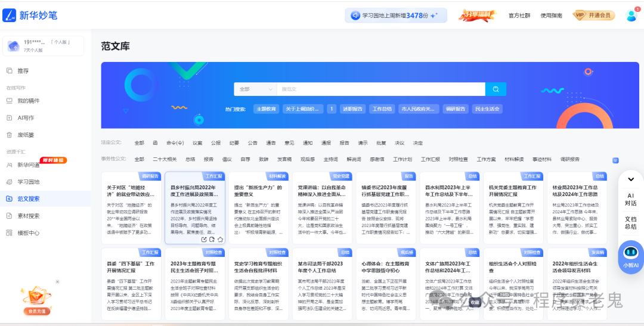Click the AI写作 sidebar icon
644x326 pixels.
point(10,118)
